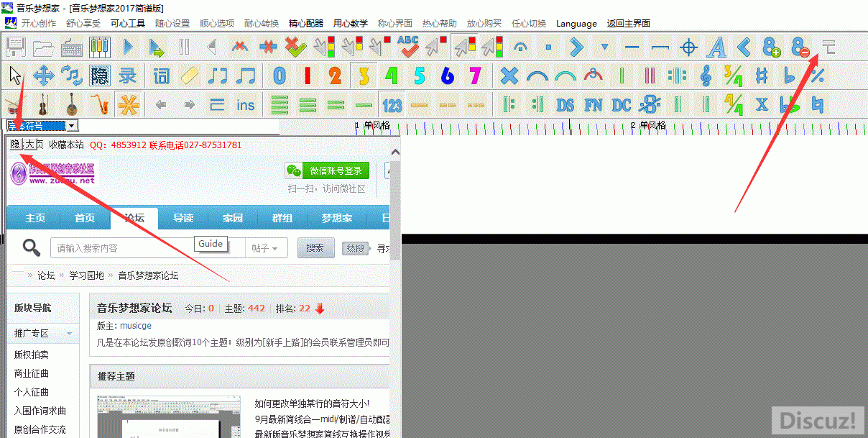
Task: Click the 8 with red minus icon
Action: click(x=800, y=47)
